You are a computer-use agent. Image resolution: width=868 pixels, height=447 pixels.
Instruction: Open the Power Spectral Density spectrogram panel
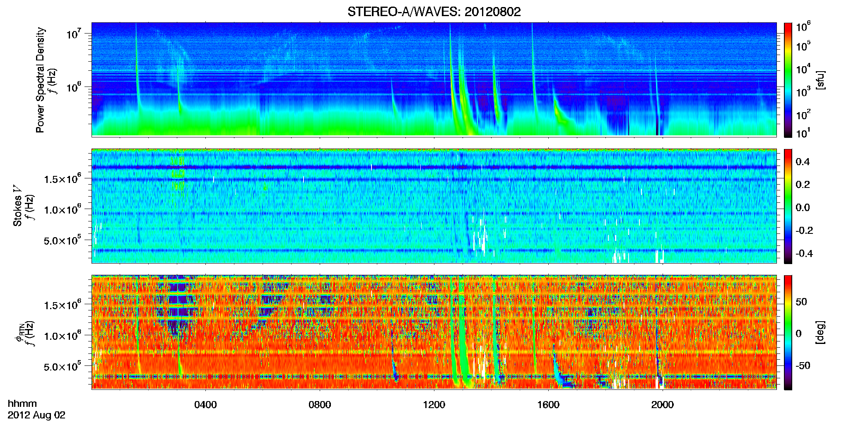coord(434,79)
